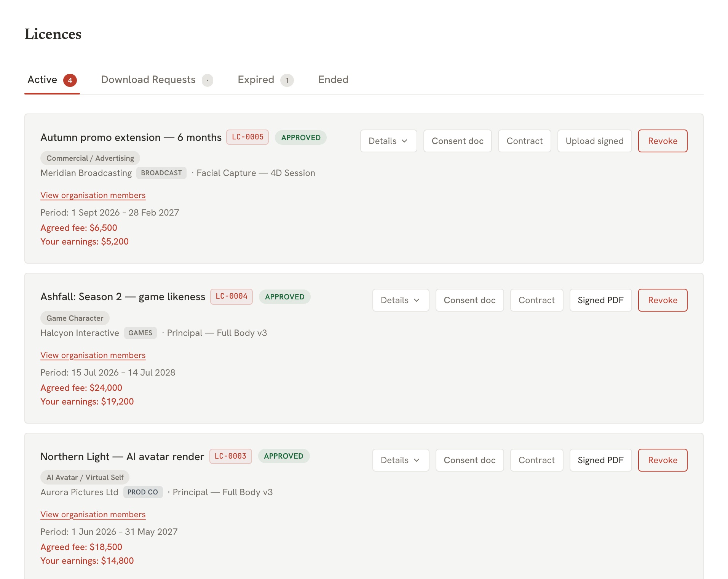Viewport: 728px width, 579px height.
Task: Open the Expired tab
Action: click(265, 80)
